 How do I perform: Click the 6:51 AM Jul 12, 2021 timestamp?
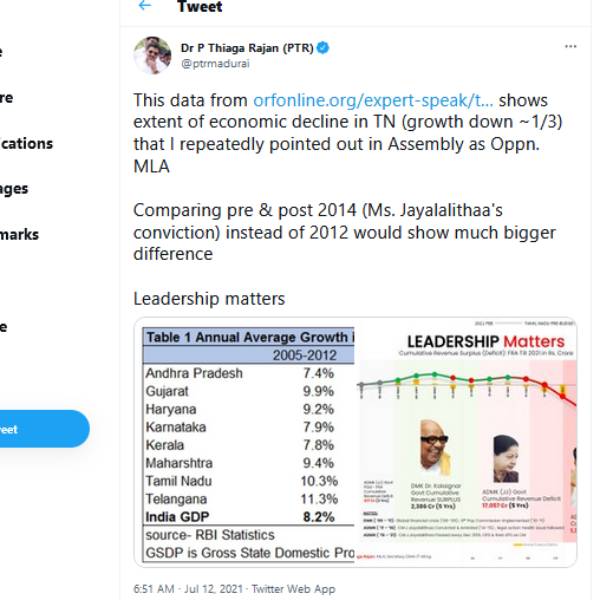pyautogui.click(x=189, y=589)
